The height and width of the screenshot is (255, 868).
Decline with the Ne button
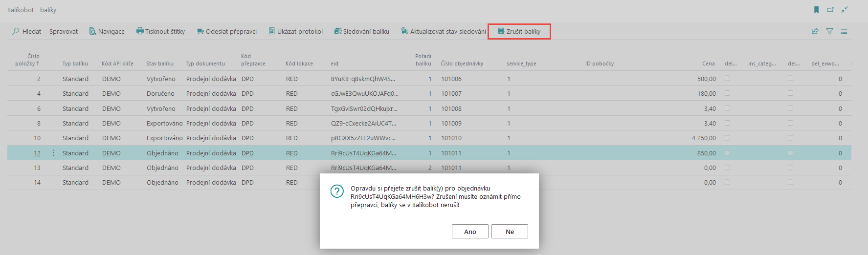point(510,232)
